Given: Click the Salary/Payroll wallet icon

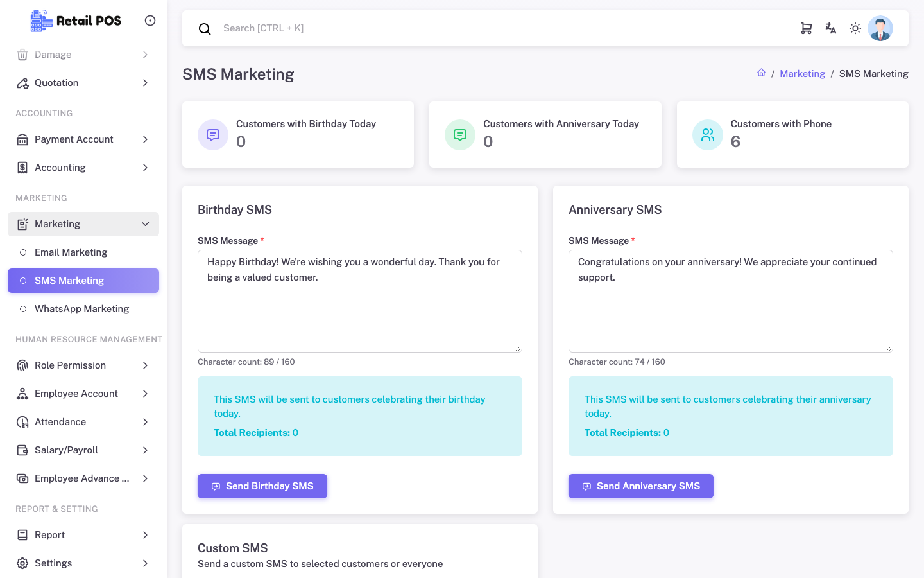Looking at the screenshot, I should coord(22,450).
